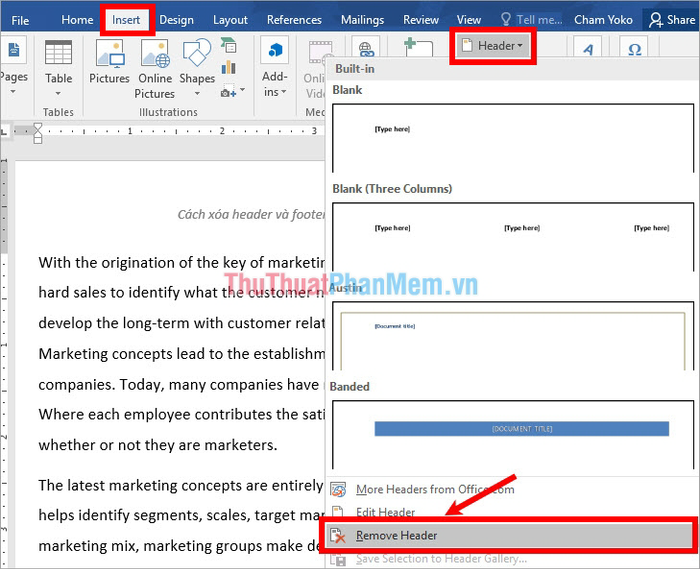Click the Remove Header icon
Image resolution: width=700 pixels, height=569 pixels.
tap(338, 535)
